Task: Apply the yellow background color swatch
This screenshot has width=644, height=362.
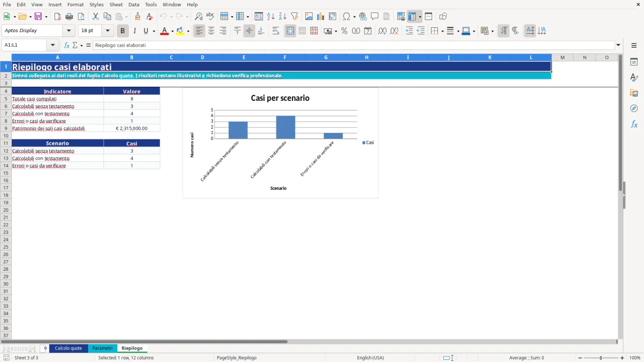Action: click(180, 31)
